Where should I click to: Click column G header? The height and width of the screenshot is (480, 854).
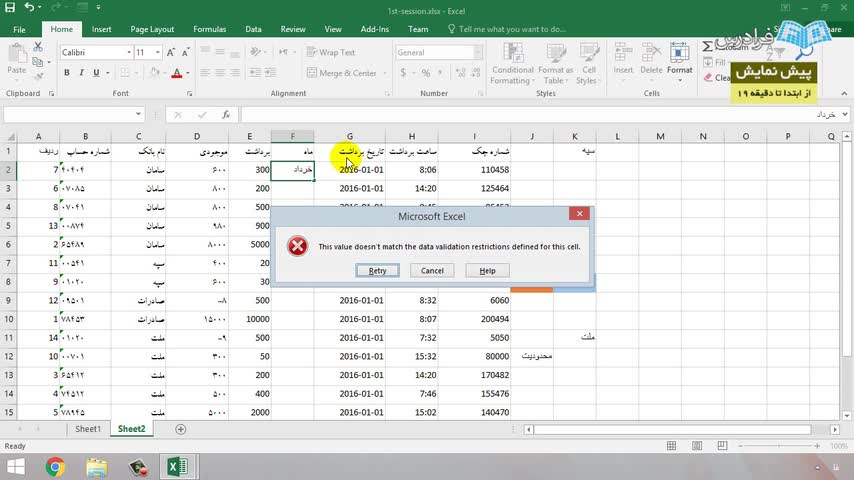[350, 136]
